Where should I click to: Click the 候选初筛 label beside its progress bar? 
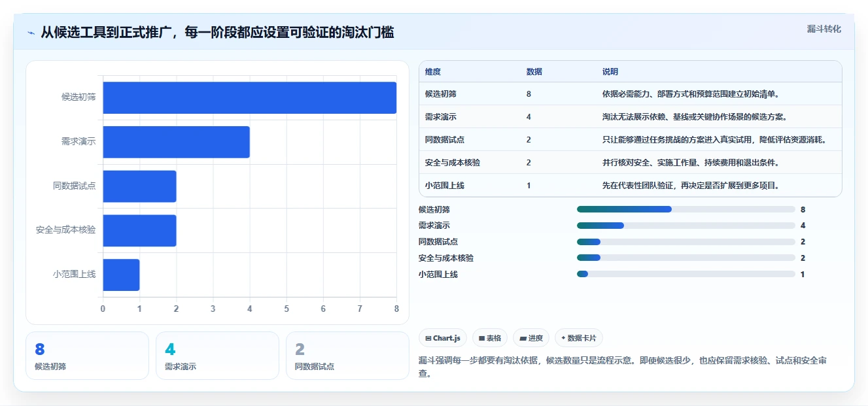pos(434,210)
